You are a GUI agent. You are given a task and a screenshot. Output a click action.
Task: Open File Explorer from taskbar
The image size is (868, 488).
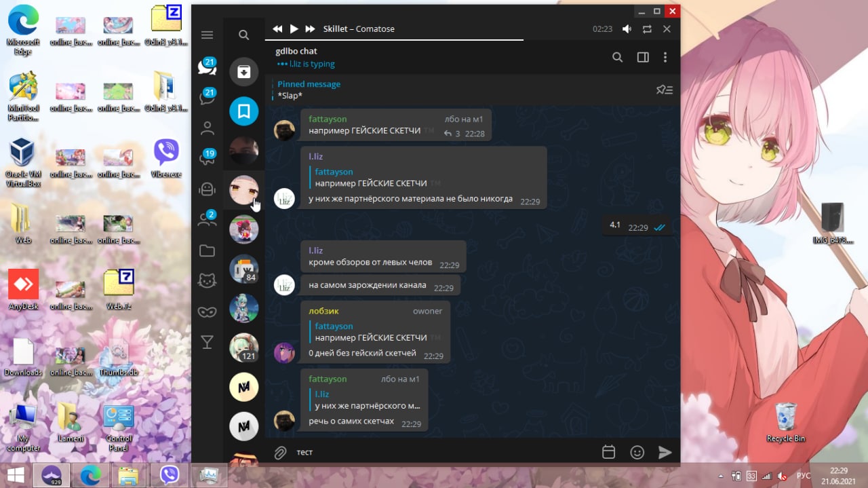[129, 474]
